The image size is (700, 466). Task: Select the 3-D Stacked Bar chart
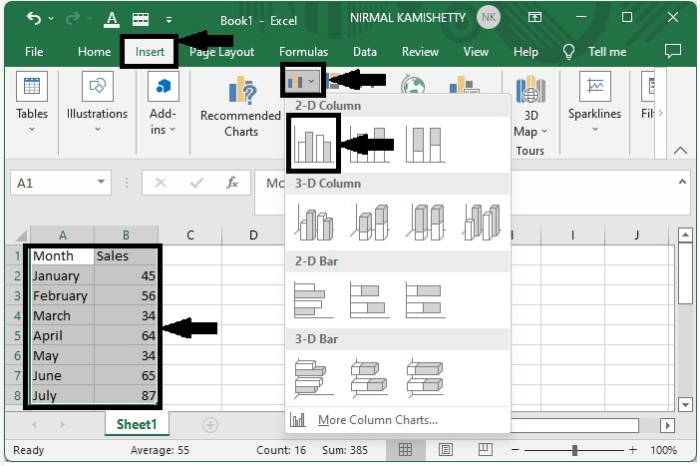tap(369, 378)
